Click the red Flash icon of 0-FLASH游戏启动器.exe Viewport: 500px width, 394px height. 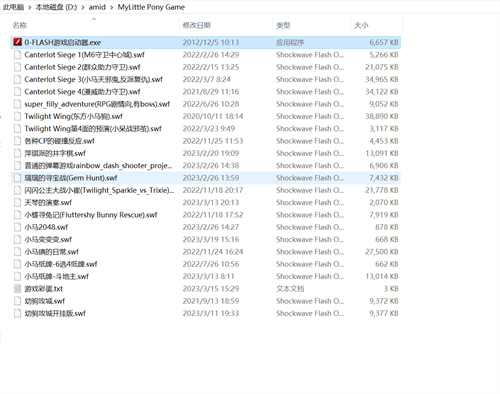coord(17,42)
